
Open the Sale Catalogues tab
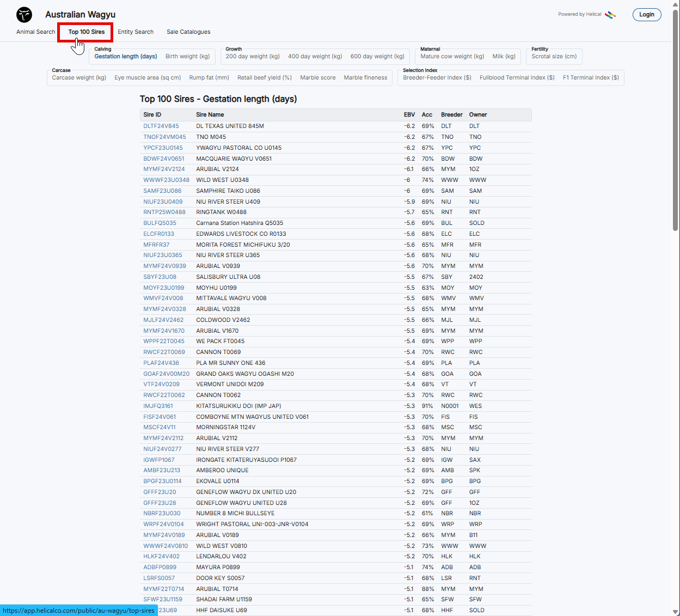click(x=188, y=32)
